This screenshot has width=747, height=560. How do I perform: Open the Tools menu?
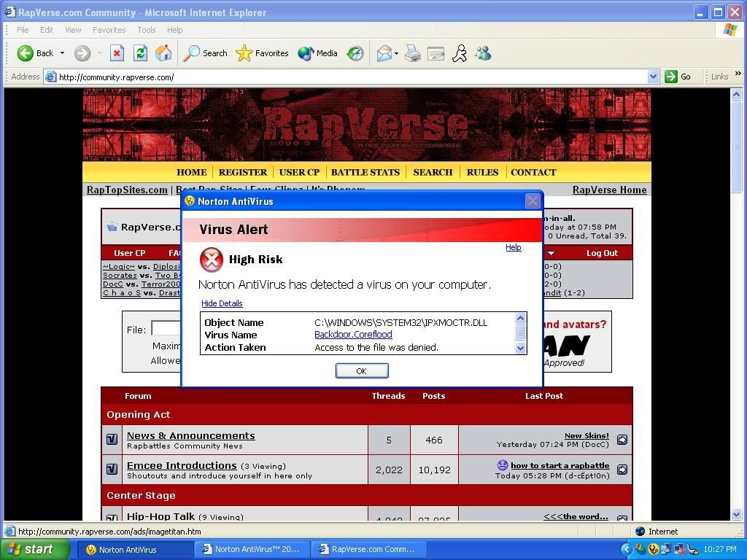coord(146,29)
